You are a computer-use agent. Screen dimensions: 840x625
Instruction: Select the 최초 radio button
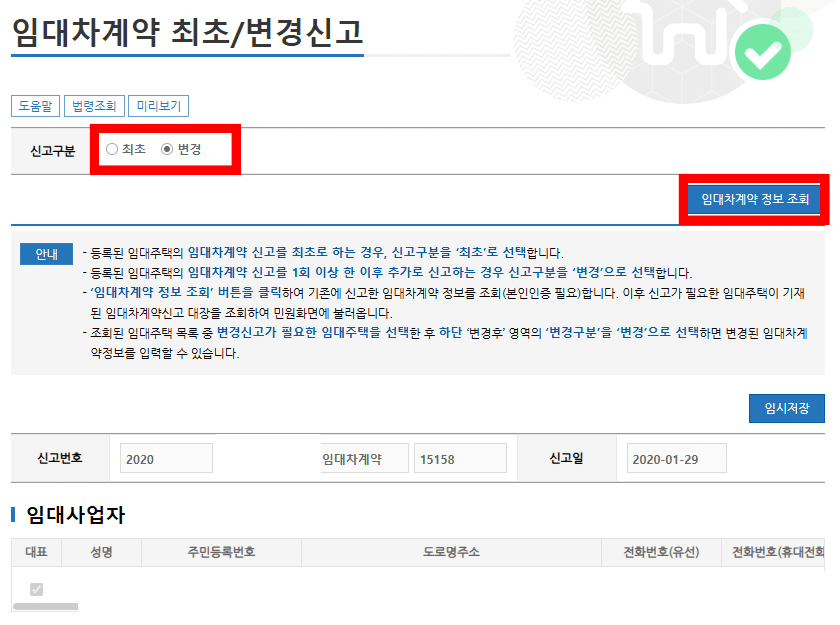click(112, 149)
